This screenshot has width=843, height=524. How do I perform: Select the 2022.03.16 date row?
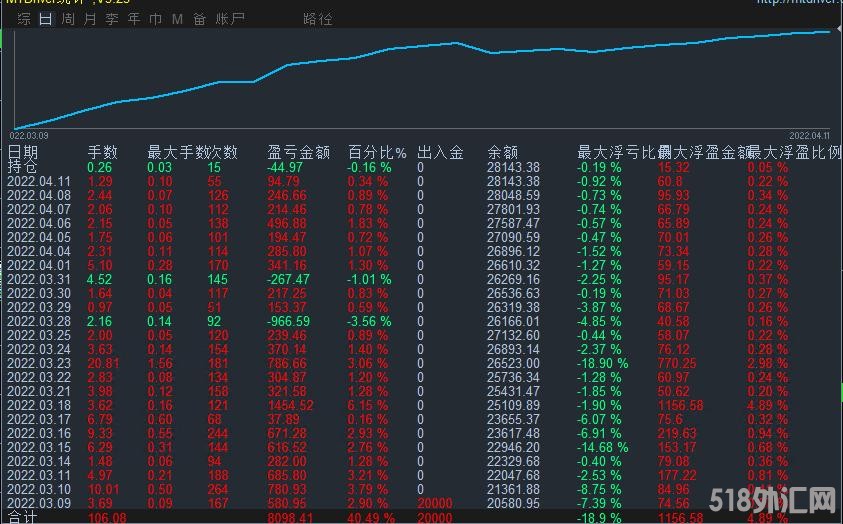pos(39,433)
